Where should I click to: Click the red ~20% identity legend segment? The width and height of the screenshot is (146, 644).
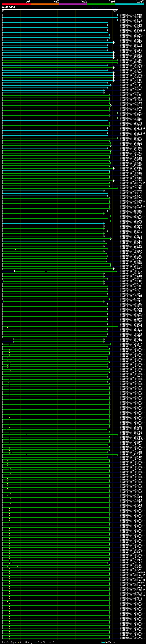coord(16,4)
